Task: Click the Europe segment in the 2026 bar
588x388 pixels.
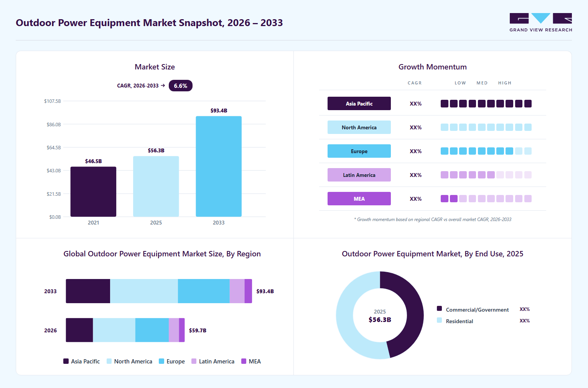Action: 152,330
